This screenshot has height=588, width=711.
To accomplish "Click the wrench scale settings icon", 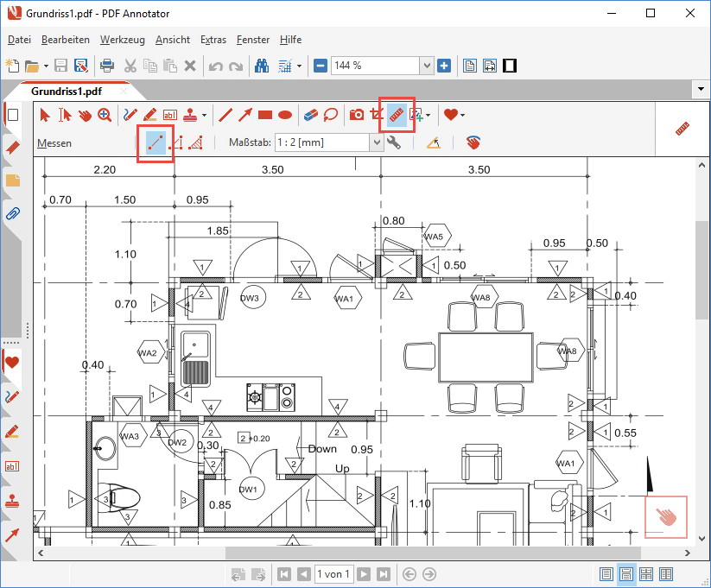I will click(394, 142).
